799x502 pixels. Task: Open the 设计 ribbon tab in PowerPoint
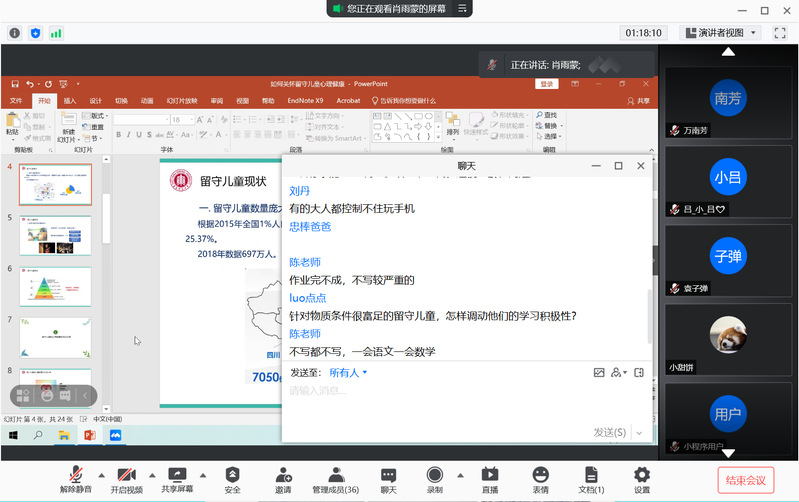tap(96, 101)
